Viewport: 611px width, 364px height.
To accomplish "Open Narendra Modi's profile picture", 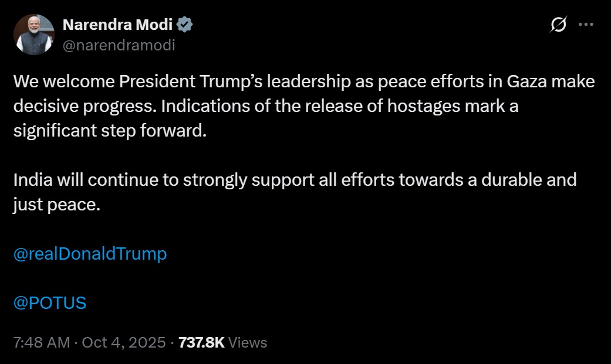I will (34, 34).
